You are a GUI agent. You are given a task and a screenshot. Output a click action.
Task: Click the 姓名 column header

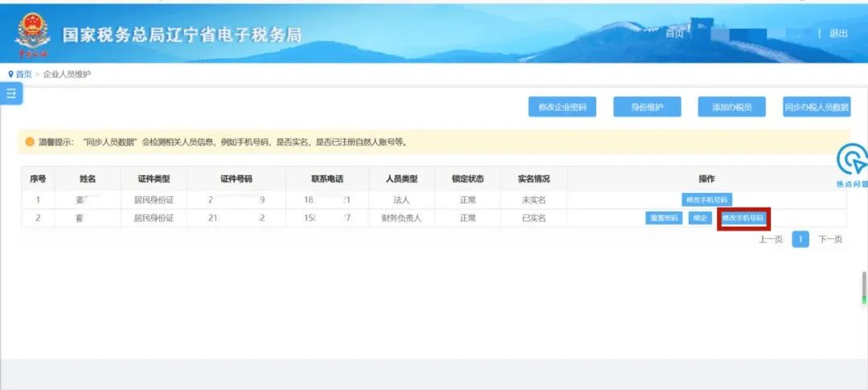pyautogui.click(x=88, y=179)
